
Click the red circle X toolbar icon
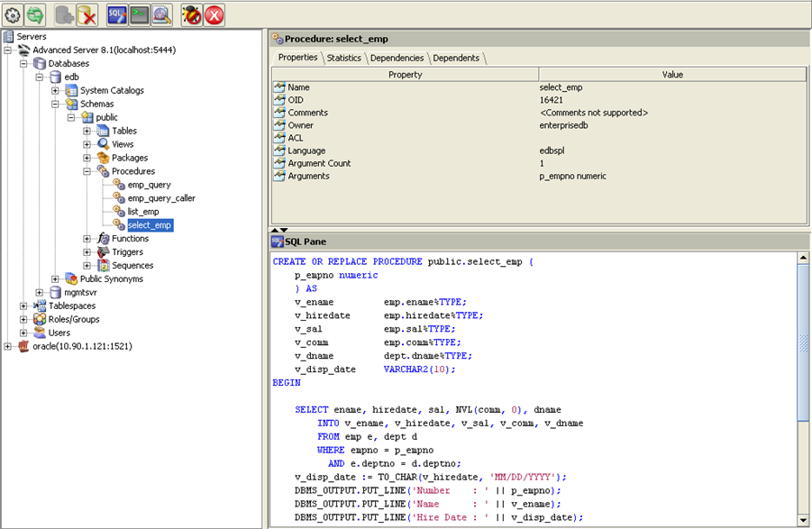click(214, 14)
